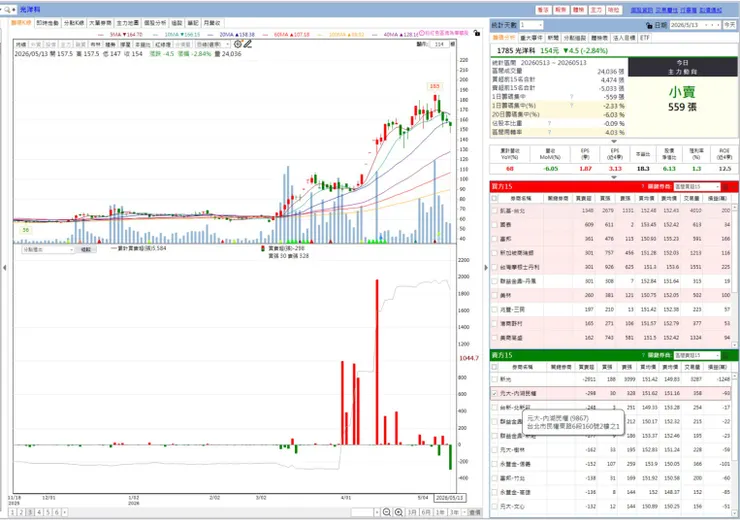Image resolution: width=740 pixels, height=520 pixels.
Task: Tick the select-all checkbox in 買方15 header
Action: point(495,198)
